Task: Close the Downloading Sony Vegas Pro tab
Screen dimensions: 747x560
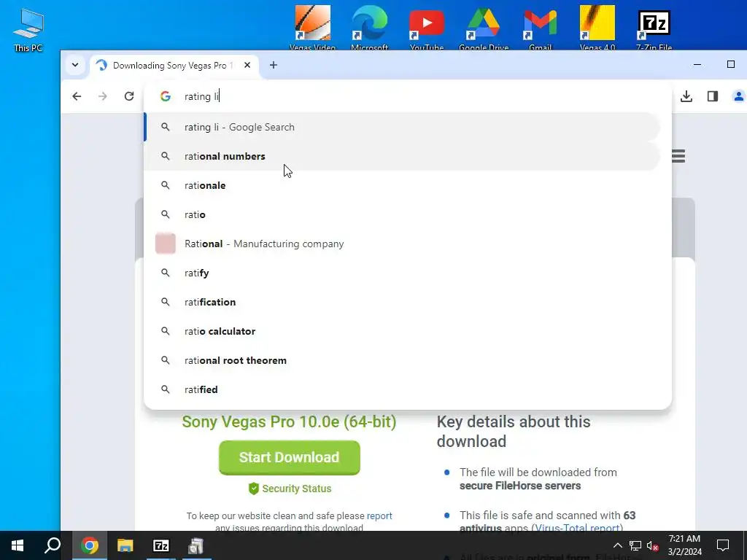Action: coord(247,65)
